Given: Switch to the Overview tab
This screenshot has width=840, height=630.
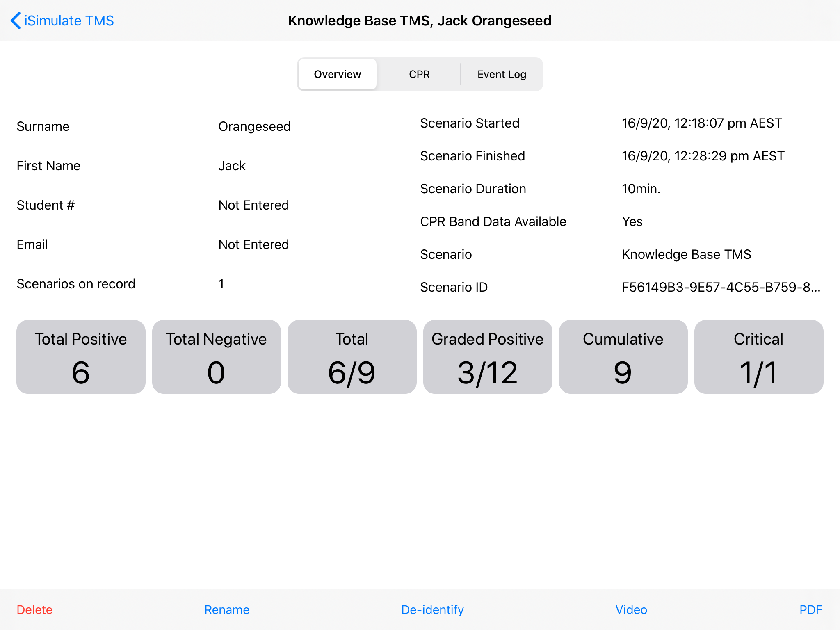Looking at the screenshot, I should coord(337,74).
